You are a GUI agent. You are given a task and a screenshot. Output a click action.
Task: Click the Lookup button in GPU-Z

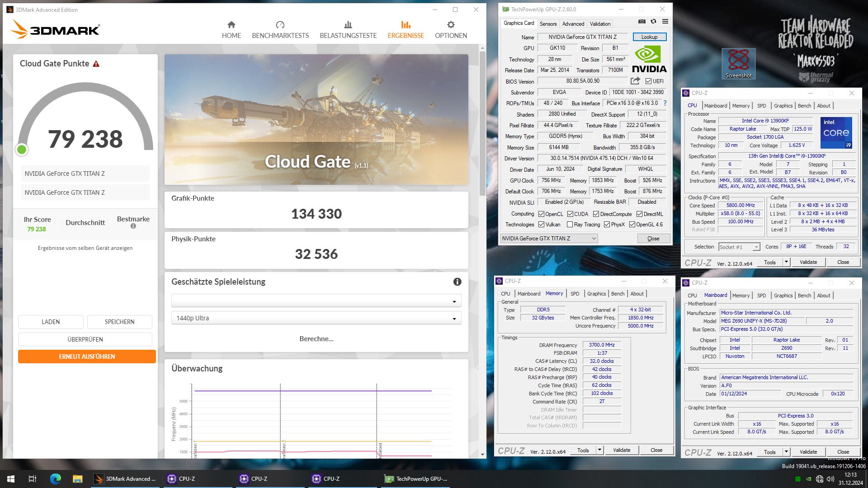click(x=649, y=37)
